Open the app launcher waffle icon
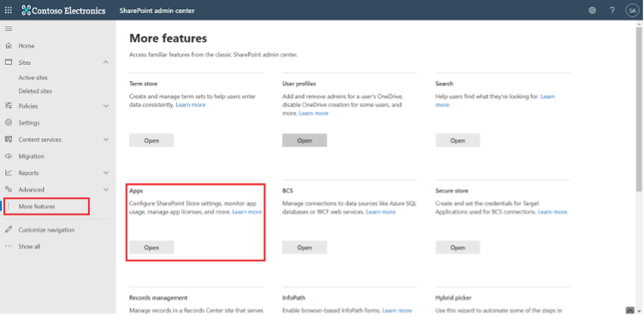Screen dimensions: 644x316 pos(9,10)
